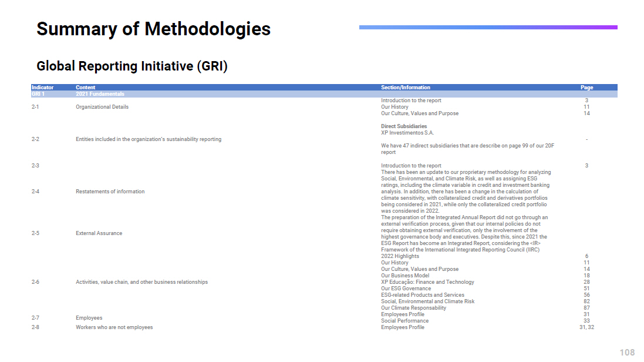
Task: Select the 'Indicator' column header
Action: pos(42,88)
